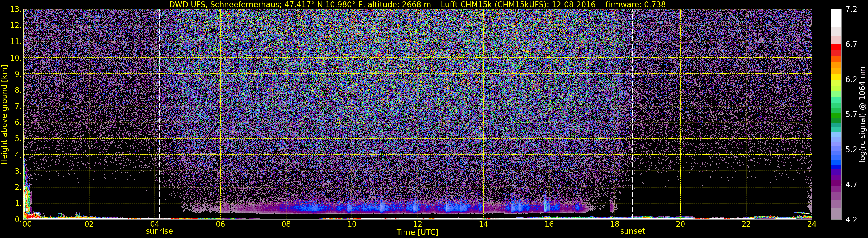The height and width of the screenshot is (238, 868).
Task: Click the 18 tick label on time axis
Action: (614, 224)
